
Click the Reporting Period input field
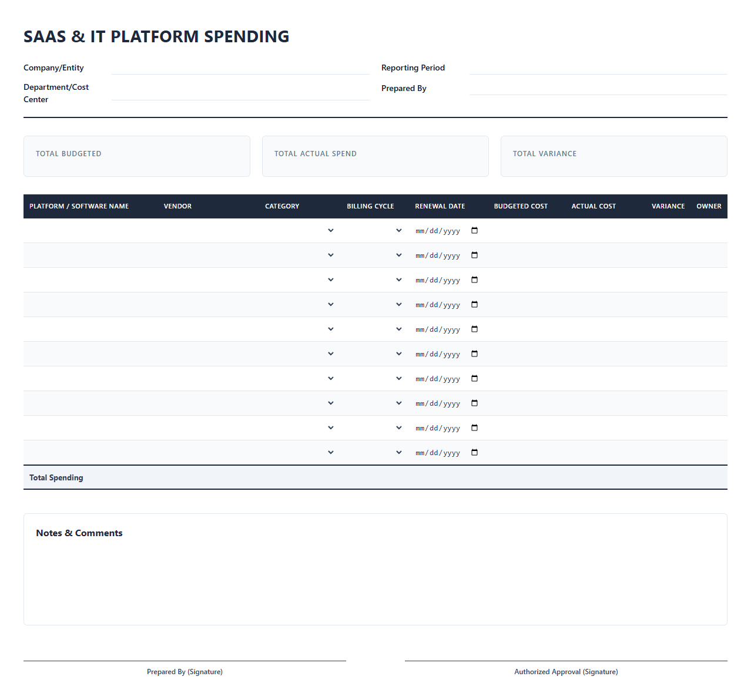point(598,67)
